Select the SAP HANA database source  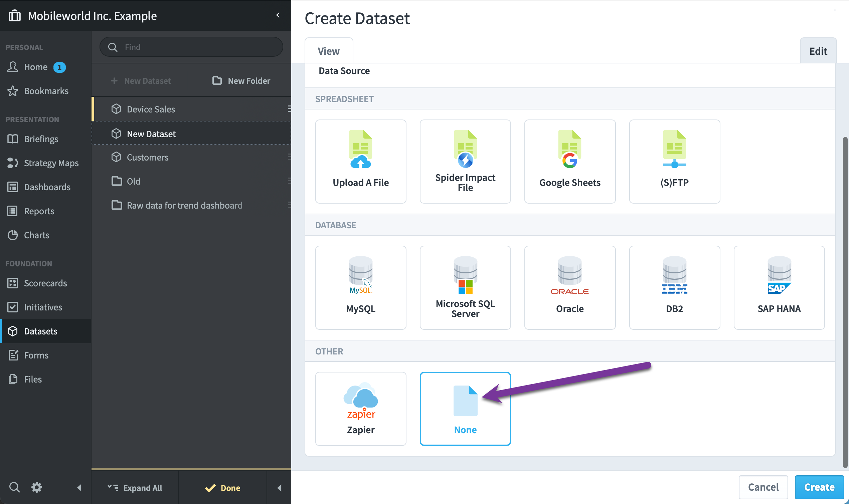779,288
